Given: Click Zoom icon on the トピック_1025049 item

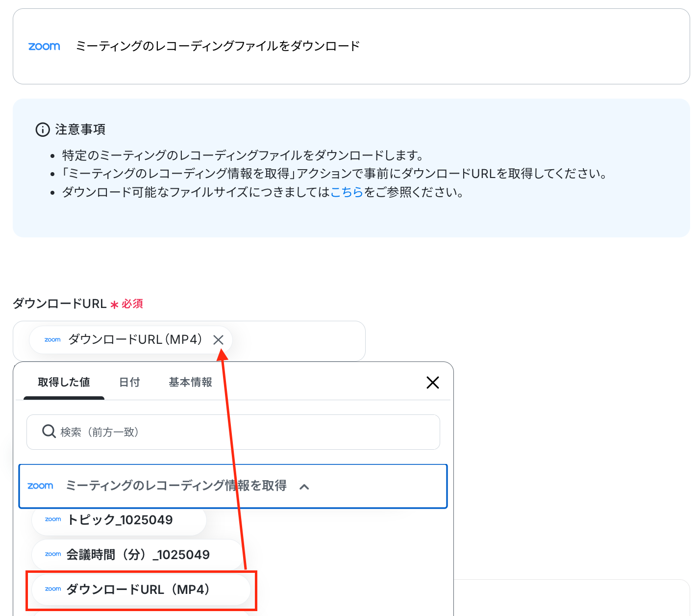Looking at the screenshot, I should click(53, 519).
